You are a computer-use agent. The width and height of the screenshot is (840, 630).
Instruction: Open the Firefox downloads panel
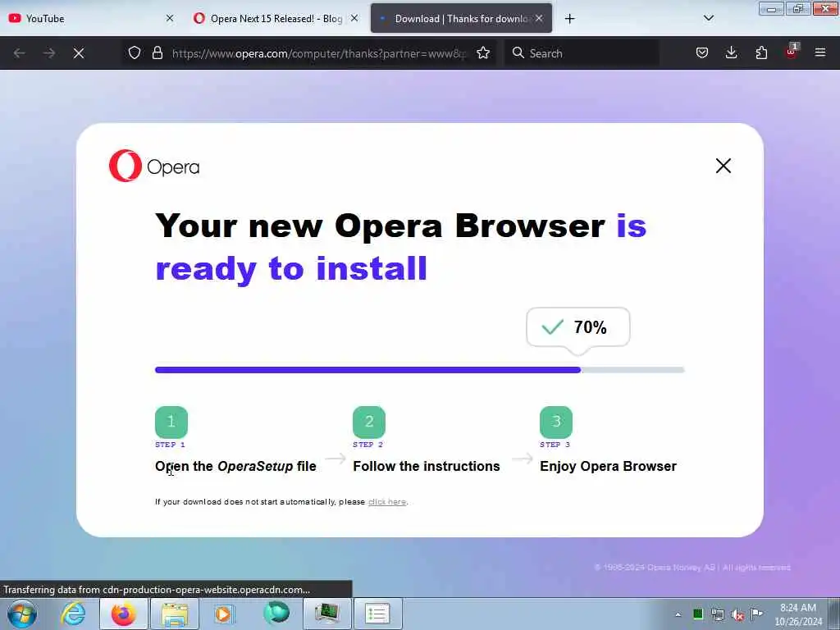point(731,52)
